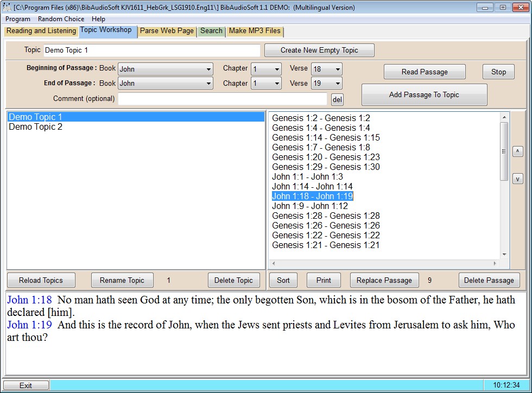Stop the reading with Stop button
The height and width of the screenshot is (393, 532).
pos(498,72)
